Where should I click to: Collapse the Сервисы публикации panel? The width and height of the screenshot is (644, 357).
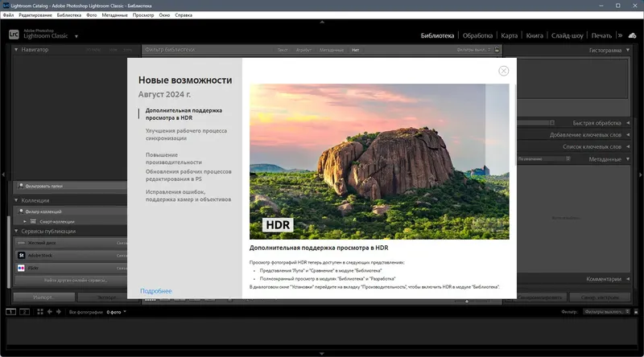[x=16, y=231]
